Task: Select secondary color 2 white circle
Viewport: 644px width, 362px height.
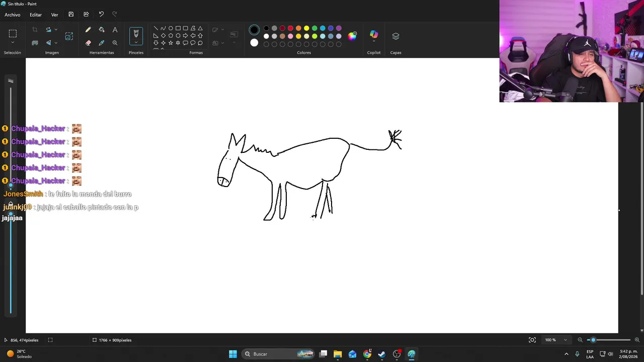Action: [x=254, y=43]
